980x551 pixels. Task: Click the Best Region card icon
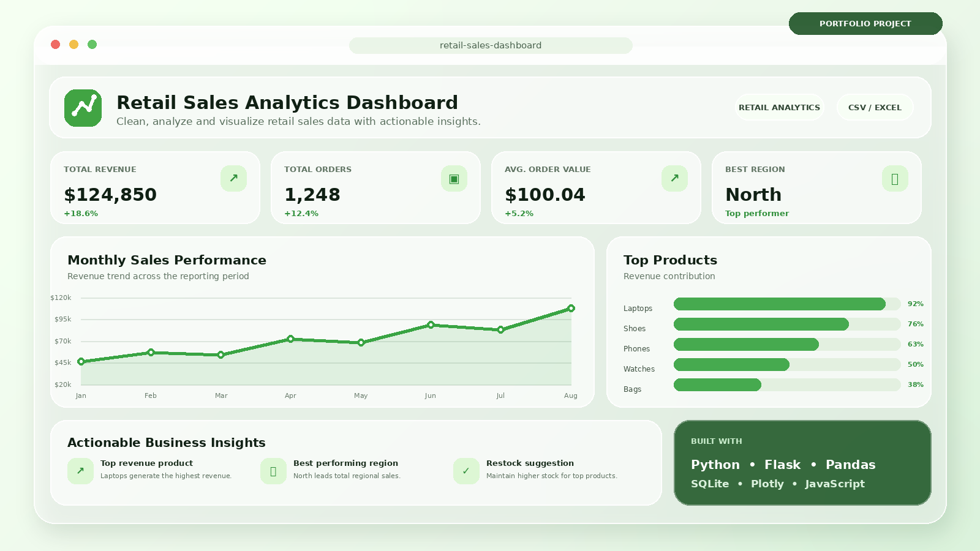pos(895,178)
